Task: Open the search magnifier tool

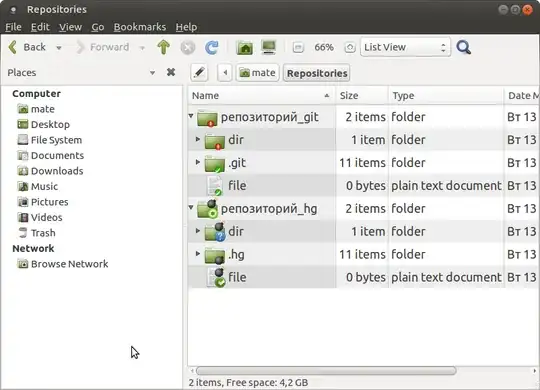Action: [x=464, y=47]
